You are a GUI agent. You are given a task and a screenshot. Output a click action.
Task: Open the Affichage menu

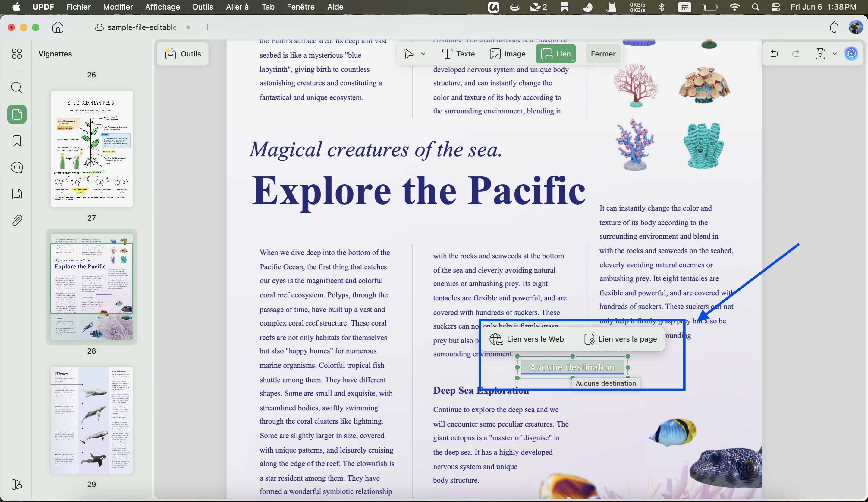(x=162, y=7)
